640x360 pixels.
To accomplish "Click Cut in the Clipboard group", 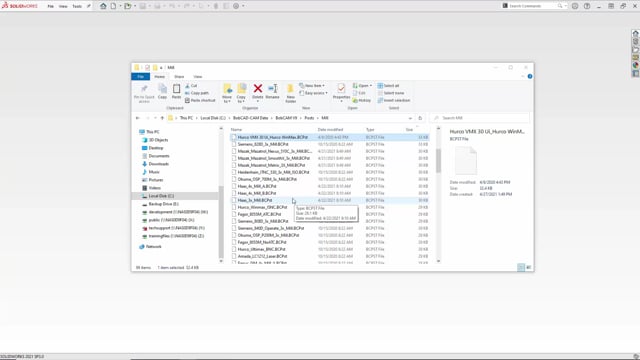I will tap(191, 86).
